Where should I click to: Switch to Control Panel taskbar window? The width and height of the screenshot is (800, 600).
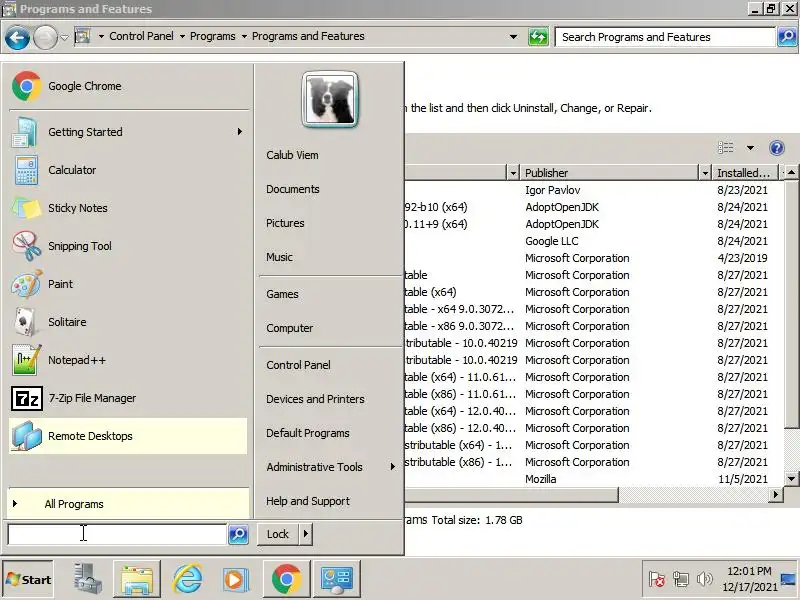(x=336, y=579)
